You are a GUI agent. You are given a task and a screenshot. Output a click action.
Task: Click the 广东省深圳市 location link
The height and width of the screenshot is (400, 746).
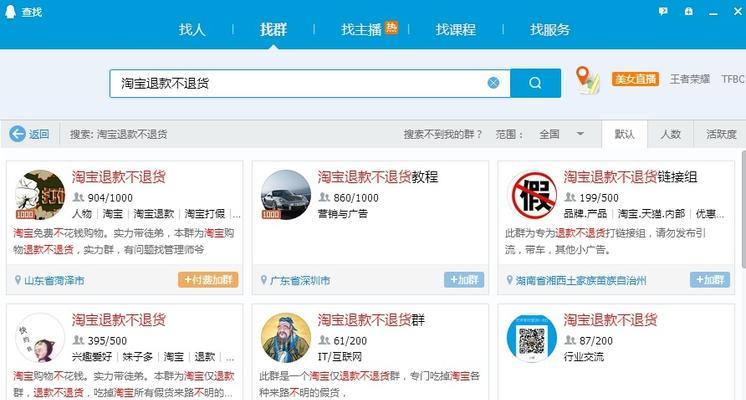pyautogui.click(x=300, y=281)
